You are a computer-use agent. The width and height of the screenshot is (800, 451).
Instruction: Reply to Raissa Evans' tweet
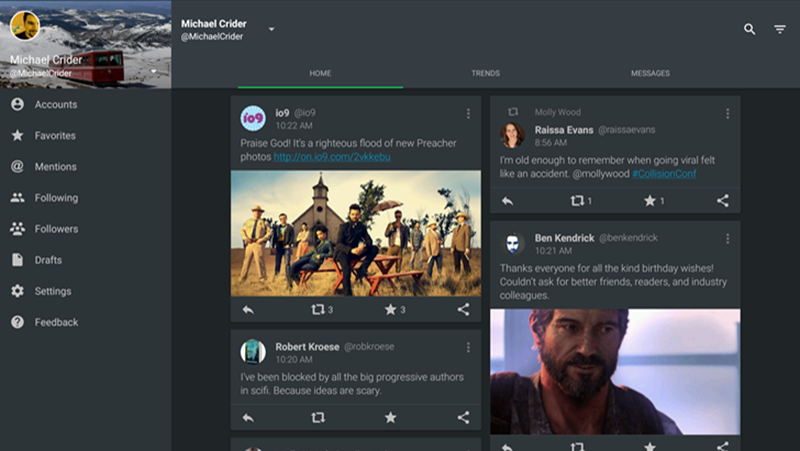click(x=507, y=201)
